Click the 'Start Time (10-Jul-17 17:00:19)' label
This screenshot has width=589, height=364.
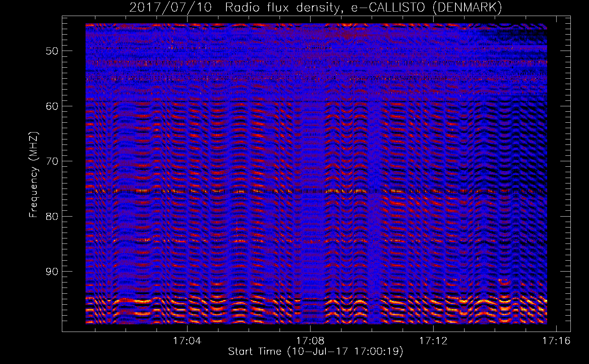(x=316, y=352)
